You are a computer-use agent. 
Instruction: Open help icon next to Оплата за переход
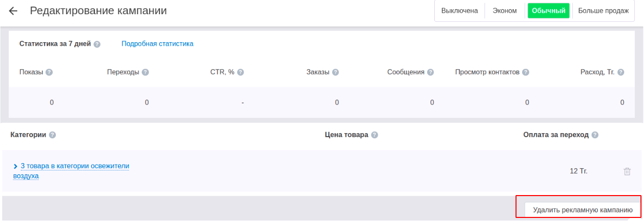coord(595,135)
